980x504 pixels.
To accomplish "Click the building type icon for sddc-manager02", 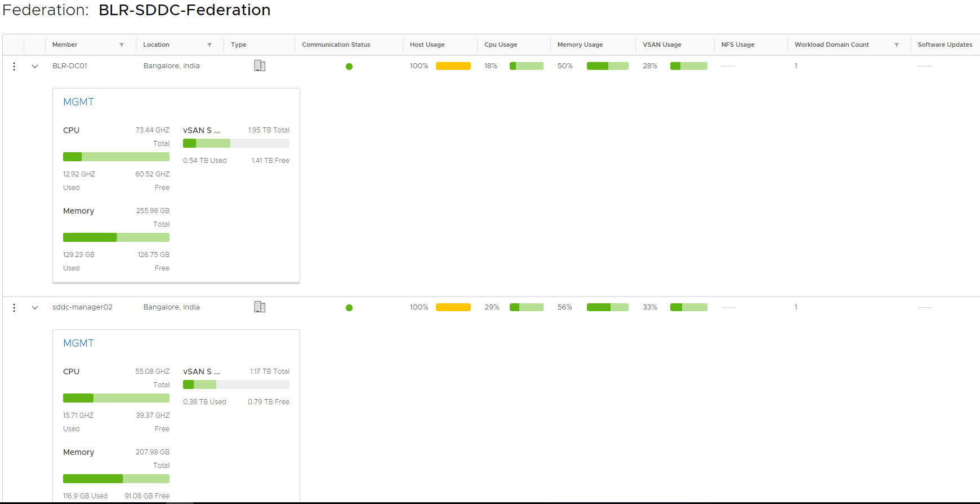I will [x=260, y=307].
